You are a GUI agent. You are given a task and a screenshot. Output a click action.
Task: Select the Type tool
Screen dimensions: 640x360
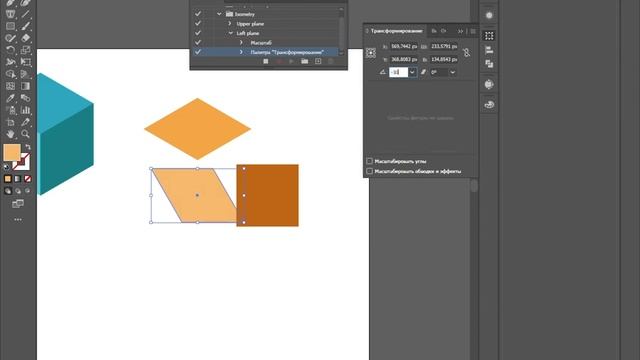[x=11, y=14]
